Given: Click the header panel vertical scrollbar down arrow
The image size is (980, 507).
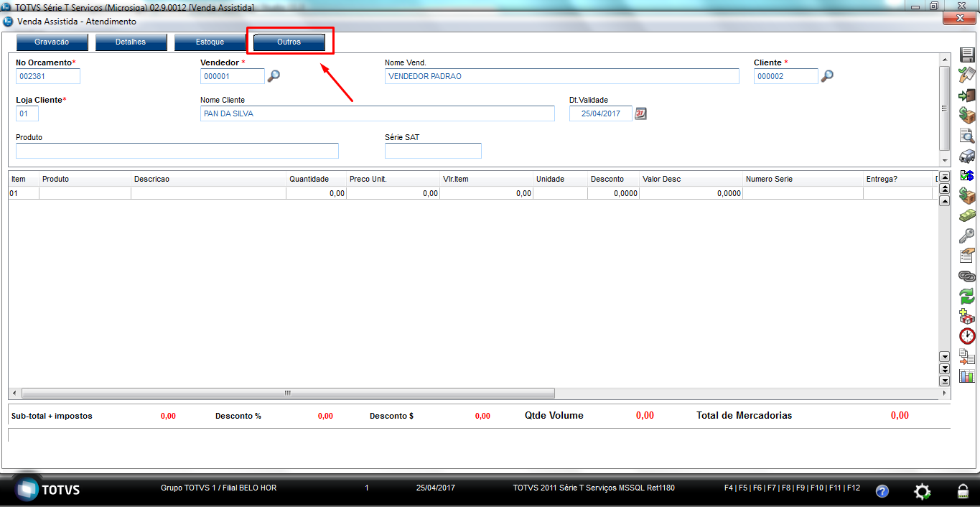Looking at the screenshot, I should click(x=945, y=159).
